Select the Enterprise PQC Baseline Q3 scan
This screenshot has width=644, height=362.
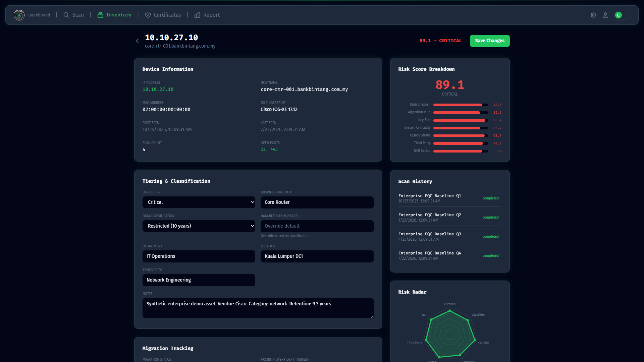tap(450, 236)
